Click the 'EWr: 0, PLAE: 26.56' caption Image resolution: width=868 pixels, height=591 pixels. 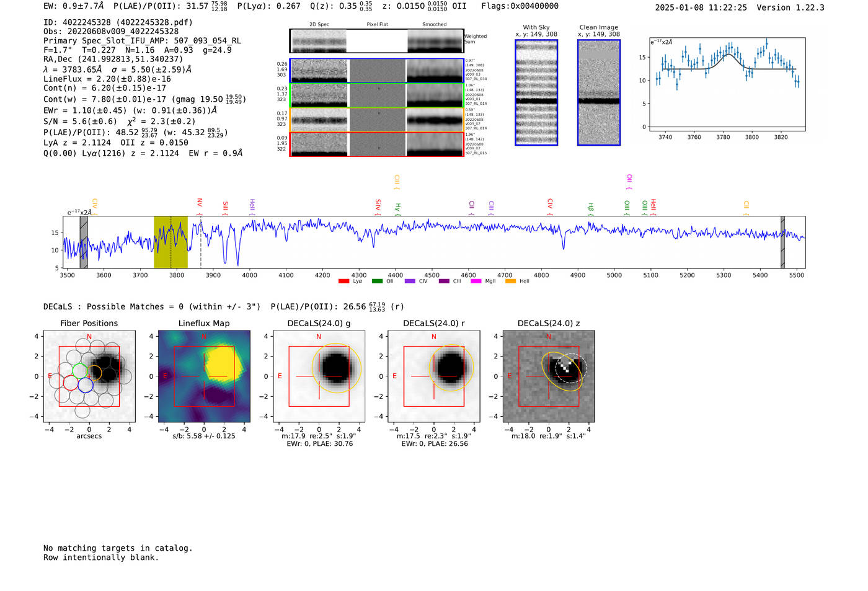435,444
